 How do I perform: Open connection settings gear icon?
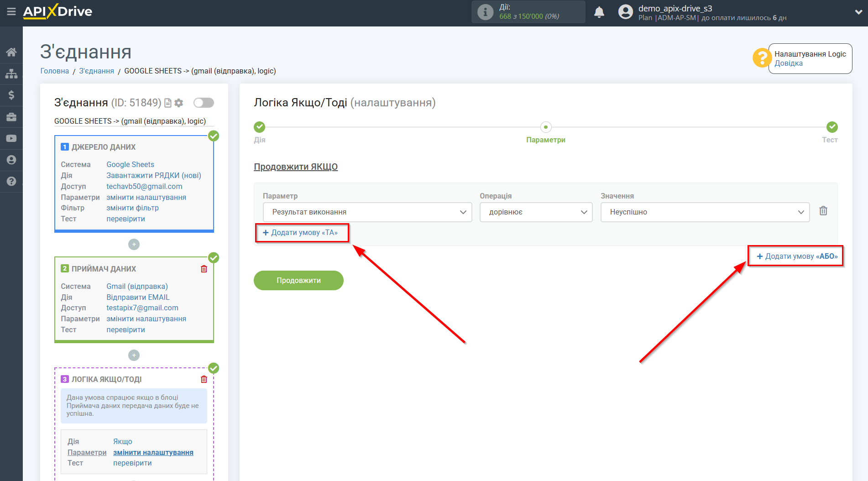tap(179, 103)
